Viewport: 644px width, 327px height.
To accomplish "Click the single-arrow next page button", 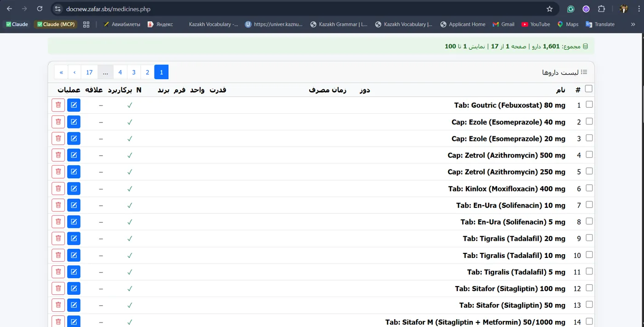I will pos(75,72).
